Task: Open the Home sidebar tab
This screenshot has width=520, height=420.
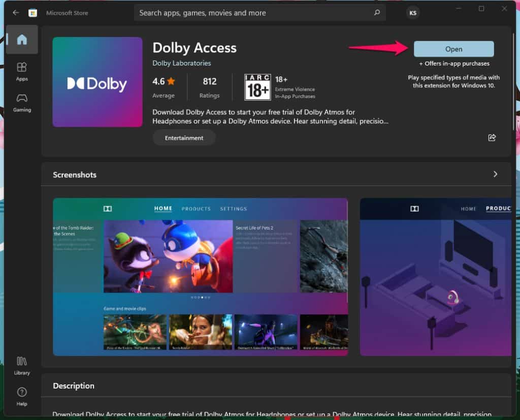Action: tap(22, 40)
